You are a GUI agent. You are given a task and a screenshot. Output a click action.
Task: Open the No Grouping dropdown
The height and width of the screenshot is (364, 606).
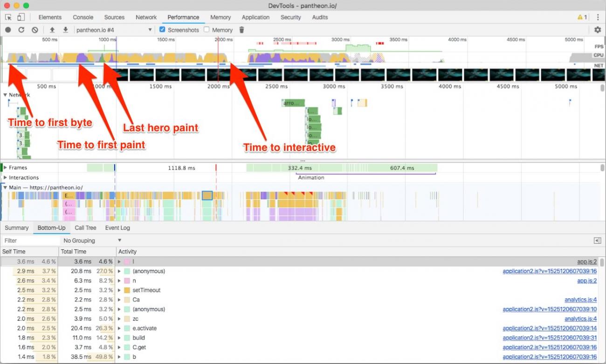click(92, 240)
